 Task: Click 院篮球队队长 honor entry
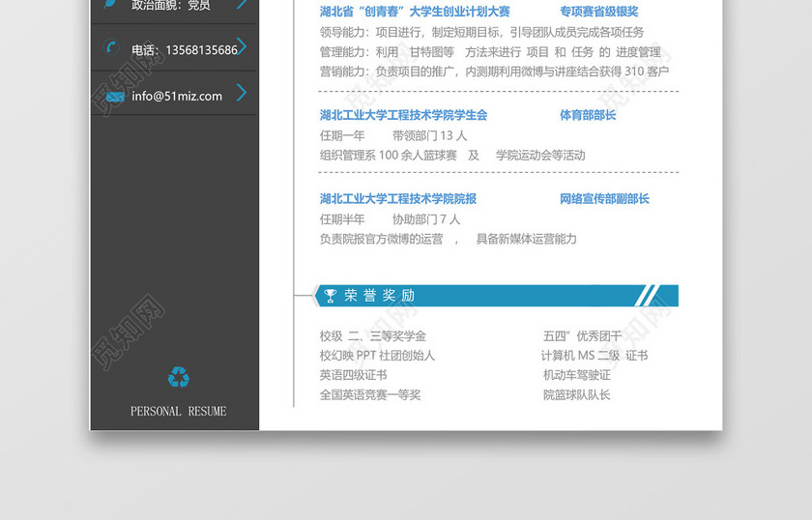576,394
